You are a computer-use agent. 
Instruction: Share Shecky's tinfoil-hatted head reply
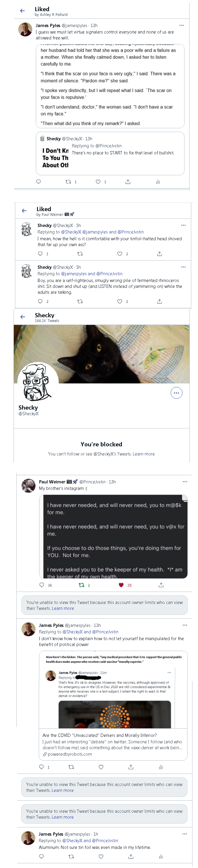[160, 254]
